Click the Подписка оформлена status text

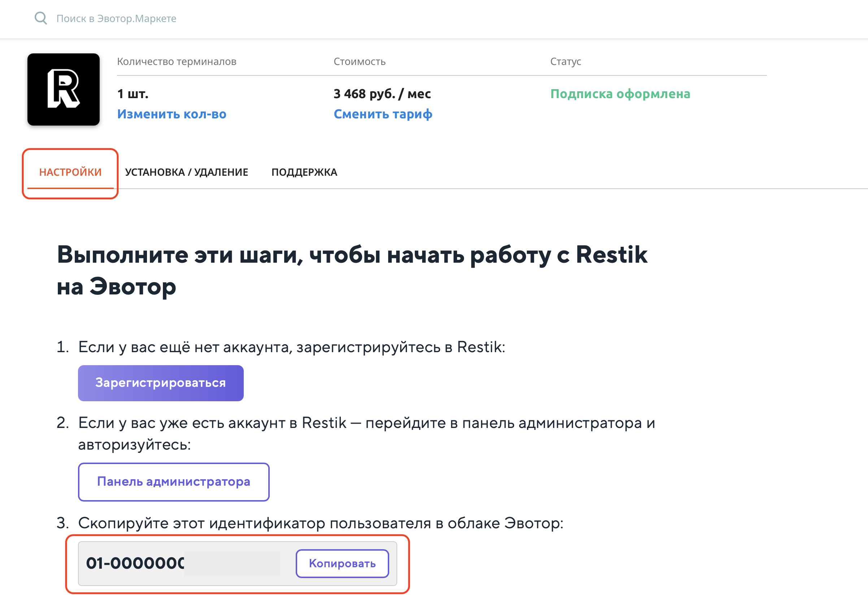[620, 93]
